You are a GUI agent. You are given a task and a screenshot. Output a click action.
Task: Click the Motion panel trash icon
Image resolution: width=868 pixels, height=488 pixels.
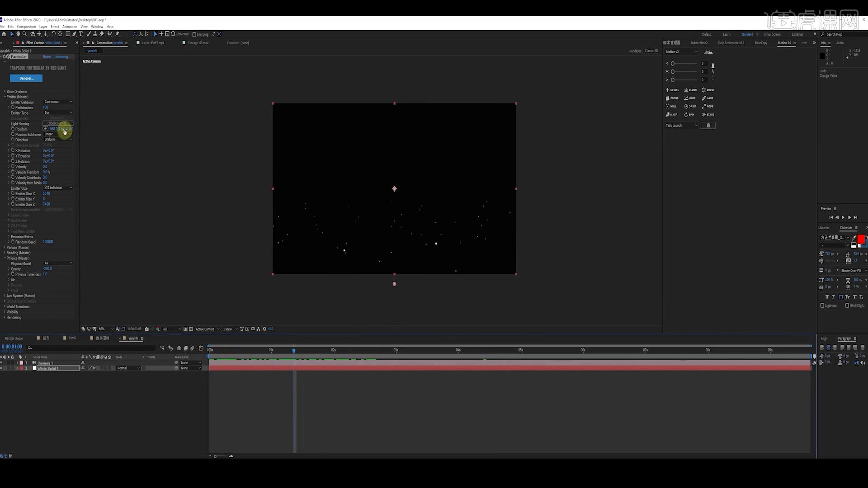tap(708, 126)
